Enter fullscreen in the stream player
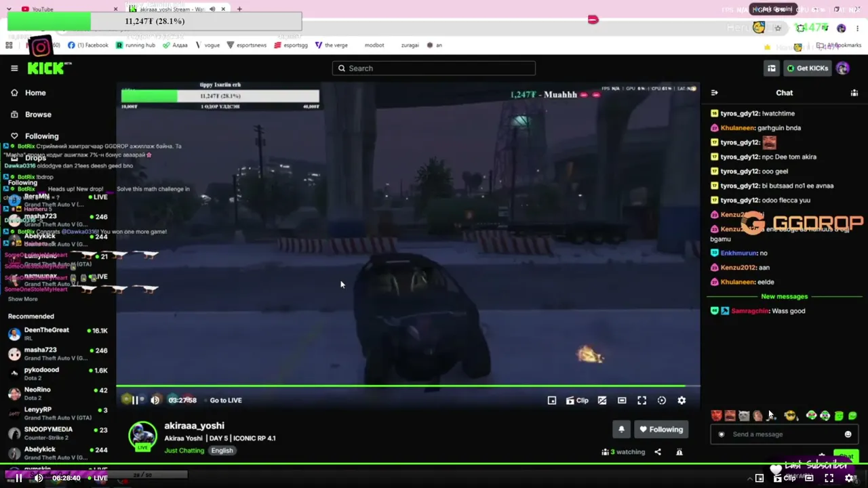 [642, 401]
